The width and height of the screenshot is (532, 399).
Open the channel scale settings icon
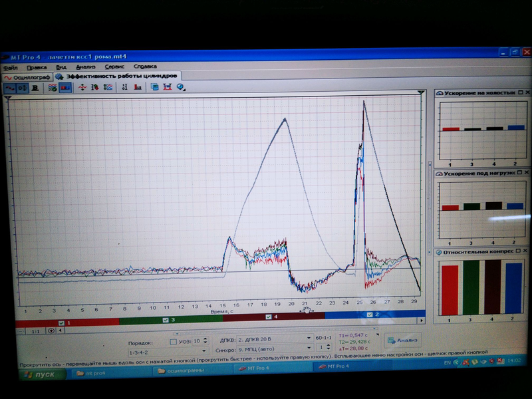click(108, 88)
